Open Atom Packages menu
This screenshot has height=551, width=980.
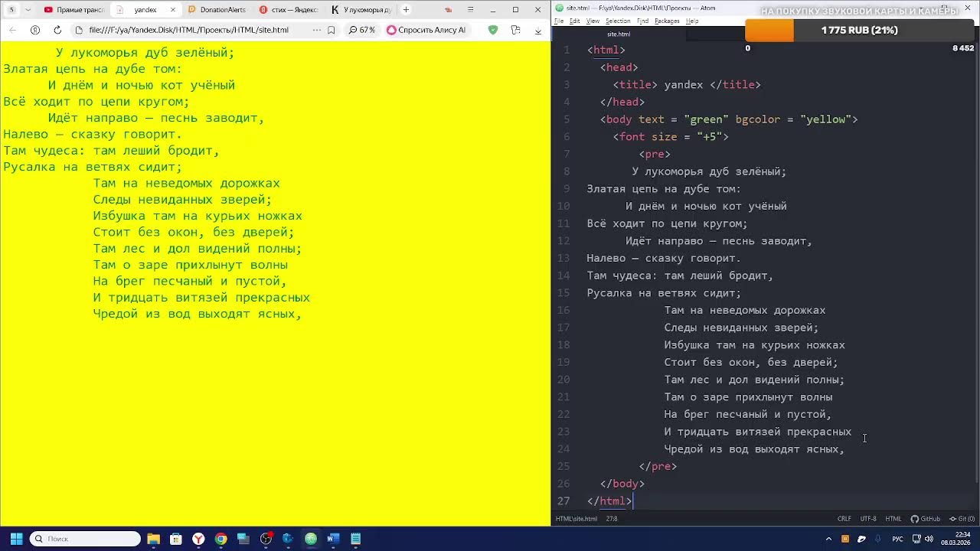coord(667,21)
